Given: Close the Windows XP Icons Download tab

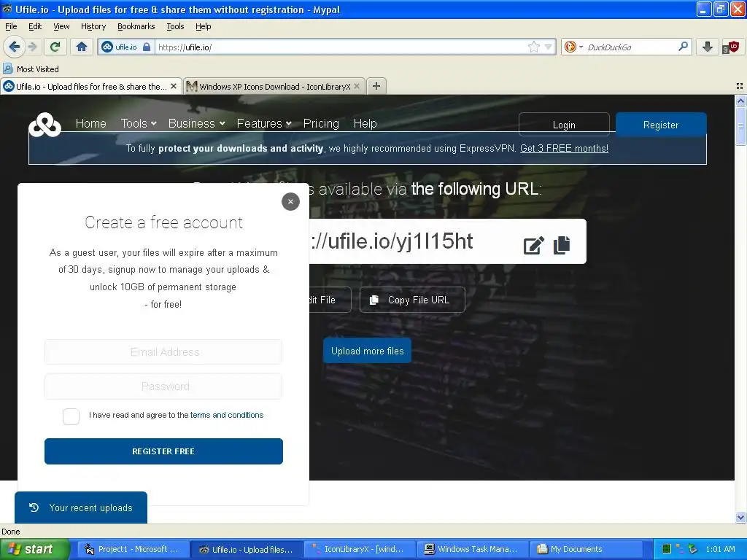Looking at the screenshot, I should point(357,86).
